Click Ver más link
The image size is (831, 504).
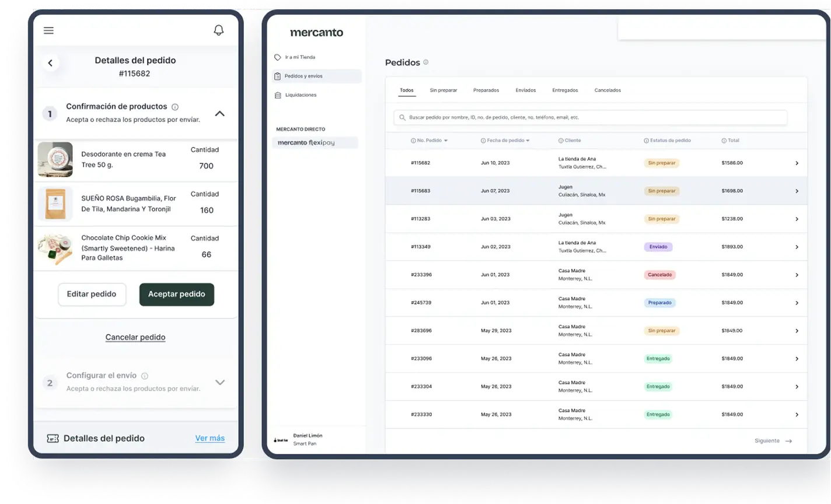(x=210, y=438)
